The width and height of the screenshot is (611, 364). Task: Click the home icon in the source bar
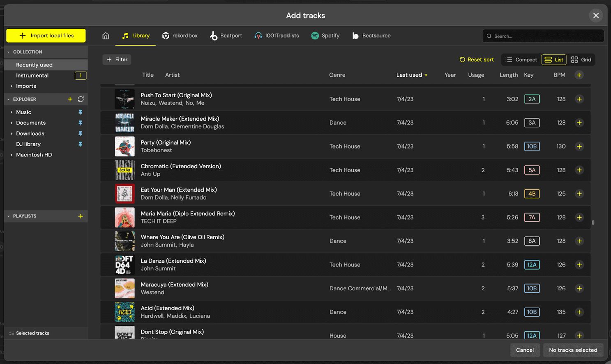106,36
